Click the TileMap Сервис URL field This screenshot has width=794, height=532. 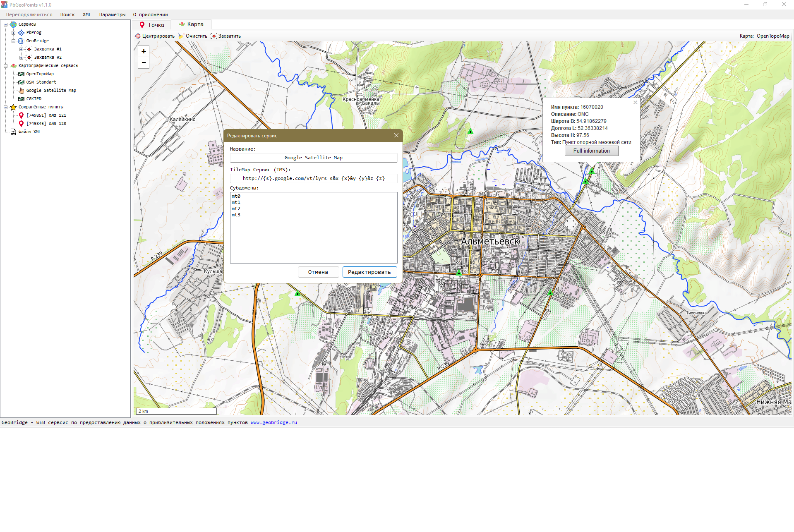click(313, 178)
